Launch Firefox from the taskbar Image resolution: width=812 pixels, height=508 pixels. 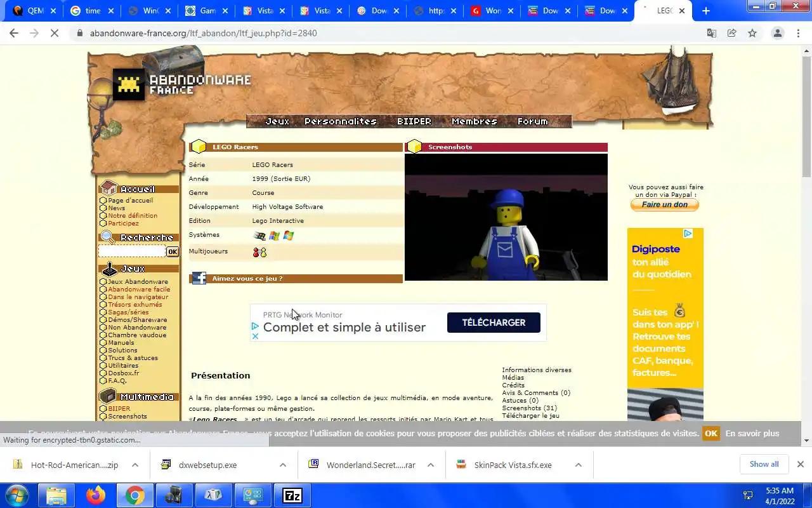click(x=96, y=495)
